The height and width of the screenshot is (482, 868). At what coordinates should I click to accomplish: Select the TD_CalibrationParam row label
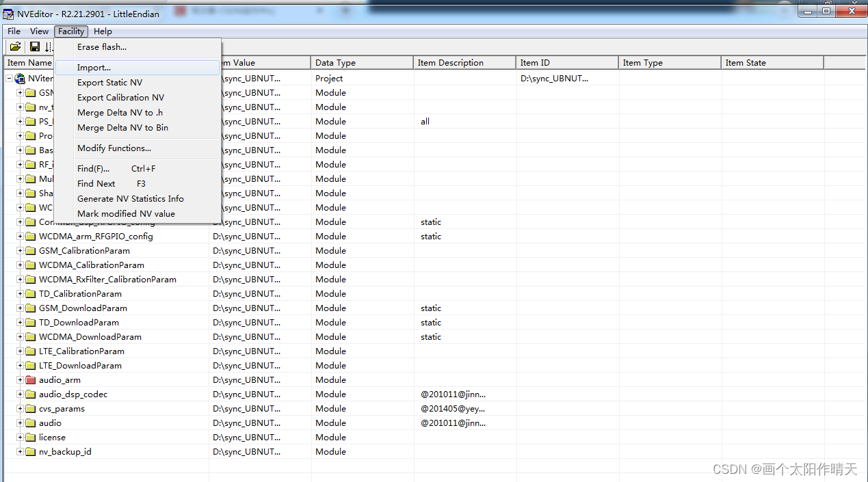(x=80, y=294)
